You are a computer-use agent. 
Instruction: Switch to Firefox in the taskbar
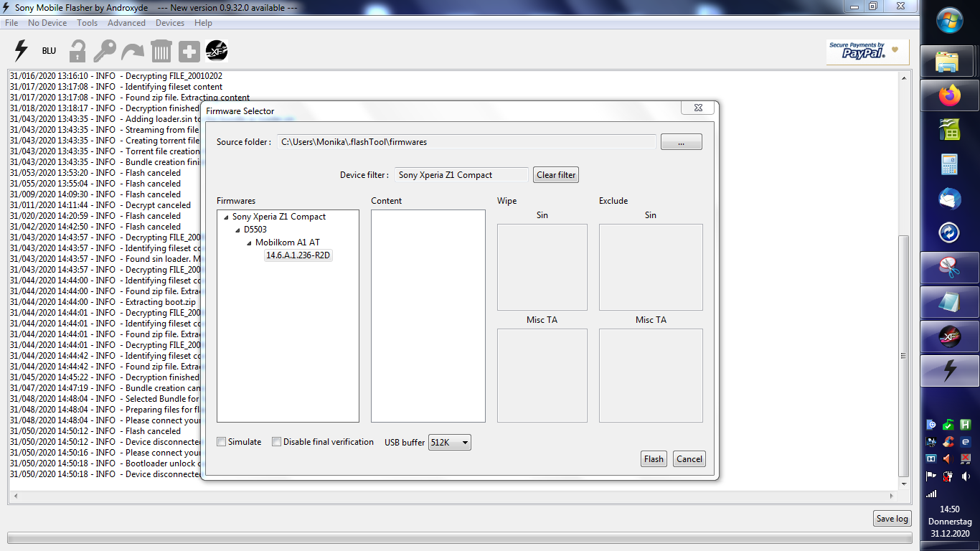pyautogui.click(x=950, y=95)
